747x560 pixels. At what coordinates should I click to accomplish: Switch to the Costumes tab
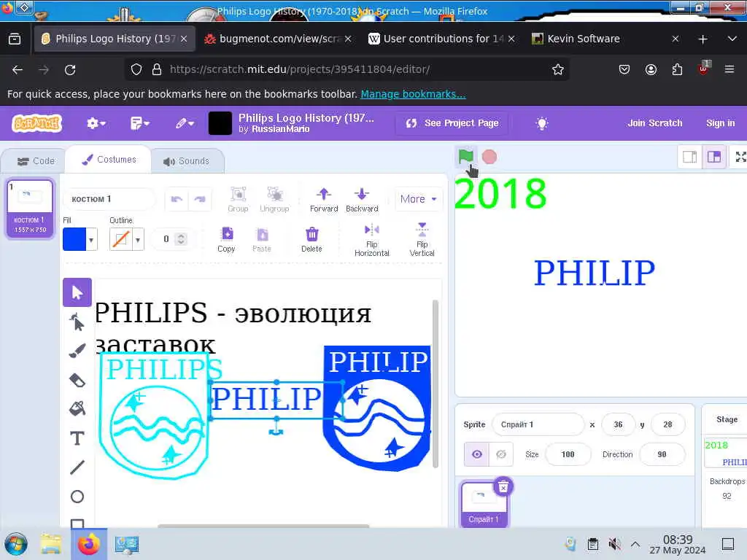click(109, 160)
